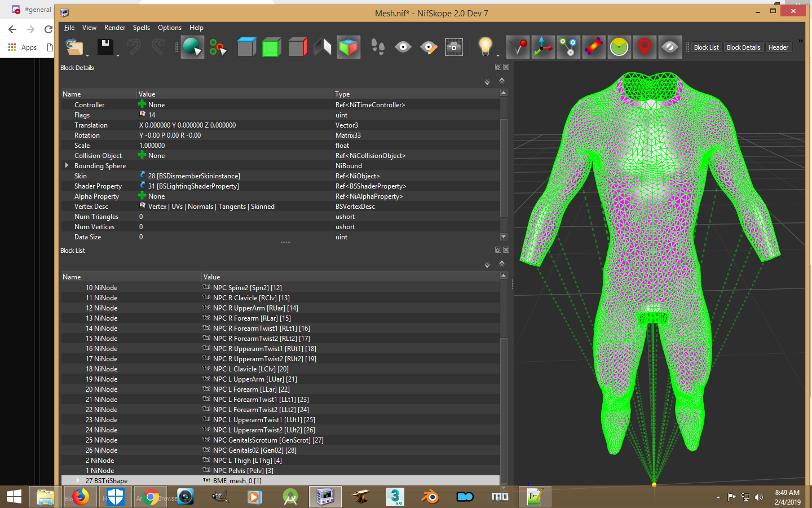Click the flip view mirror icon
Screen dimensions: 812x508
(x=323, y=47)
